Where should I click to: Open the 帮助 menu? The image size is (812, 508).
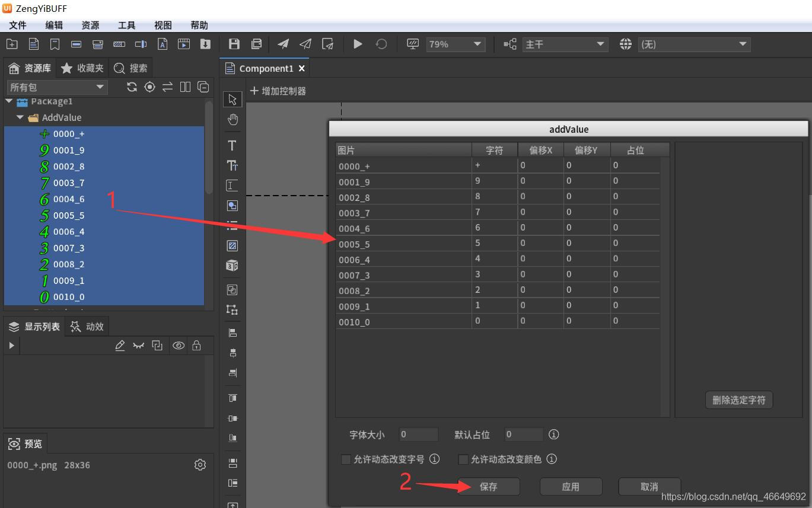point(199,25)
